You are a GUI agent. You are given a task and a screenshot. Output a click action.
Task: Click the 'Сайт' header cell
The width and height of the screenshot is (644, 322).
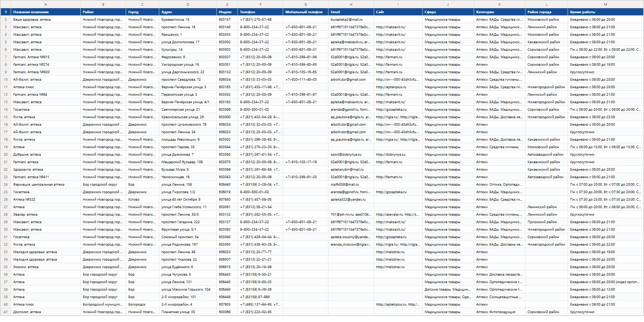click(x=398, y=12)
